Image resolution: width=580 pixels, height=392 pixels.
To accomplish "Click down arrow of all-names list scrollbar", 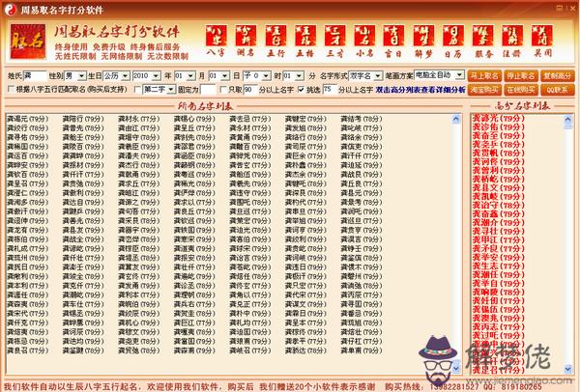I will pyautogui.click(x=455, y=368).
